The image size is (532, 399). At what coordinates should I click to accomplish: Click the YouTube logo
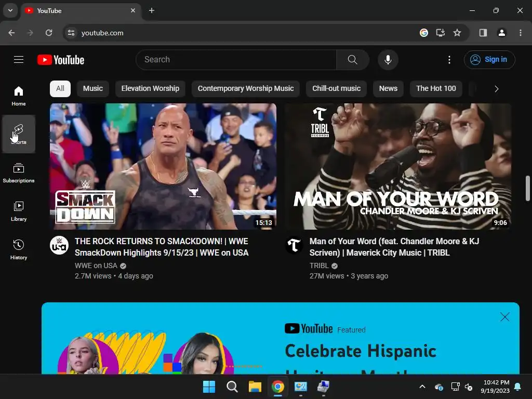61,60
